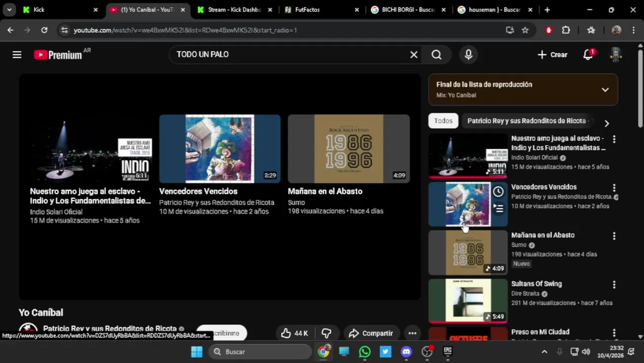
Task: Open WhatsApp from the taskbar
Action: (x=365, y=351)
